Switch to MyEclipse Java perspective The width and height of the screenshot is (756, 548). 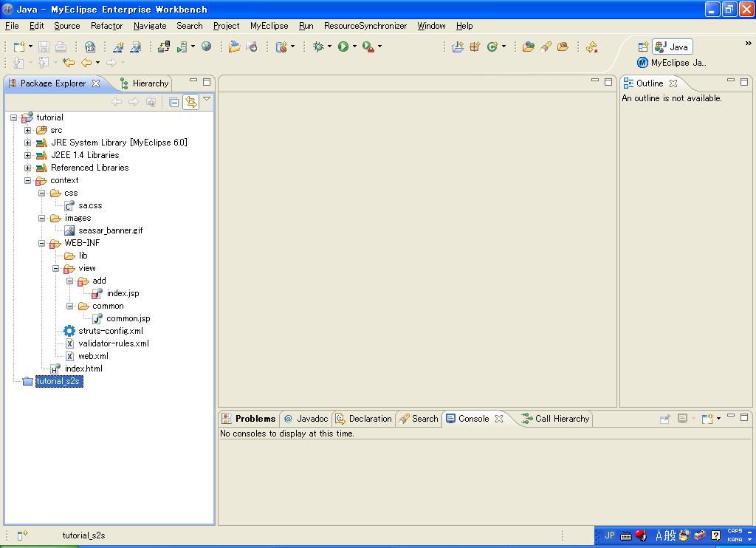pyautogui.click(x=672, y=63)
